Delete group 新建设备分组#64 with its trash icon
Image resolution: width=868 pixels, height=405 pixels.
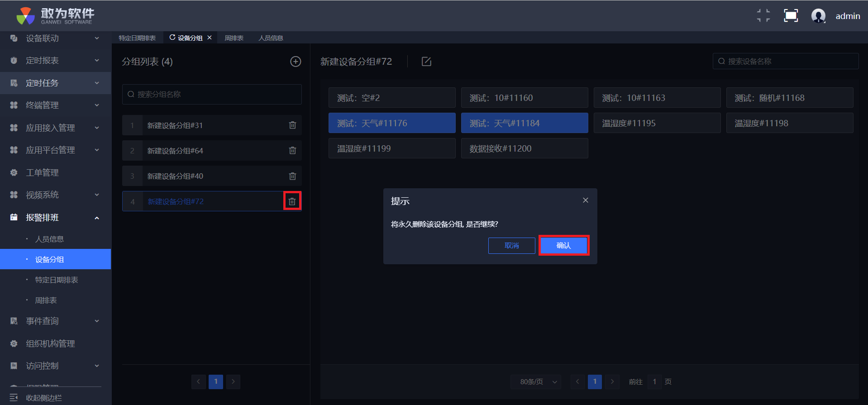[293, 151]
